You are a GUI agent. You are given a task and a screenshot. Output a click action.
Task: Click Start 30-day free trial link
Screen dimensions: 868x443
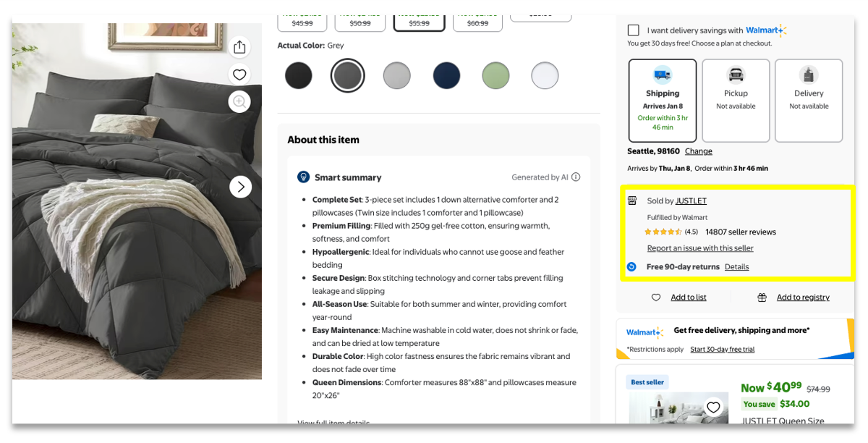722,350
